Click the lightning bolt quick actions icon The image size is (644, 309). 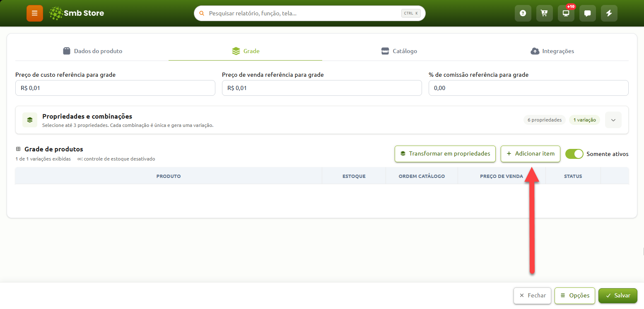tap(609, 13)
